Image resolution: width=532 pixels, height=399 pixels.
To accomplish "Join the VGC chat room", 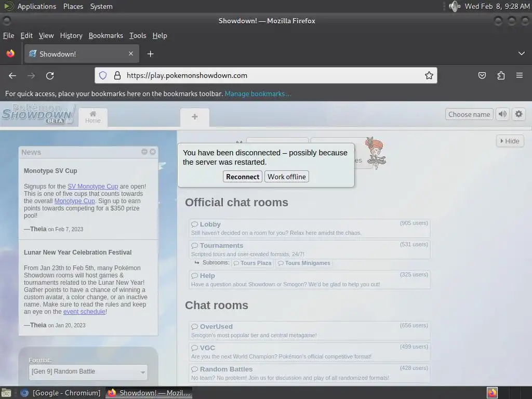I will point(310,352).
